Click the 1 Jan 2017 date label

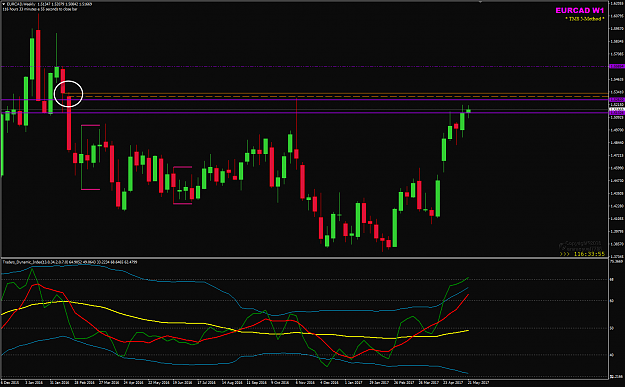tap(354, 383)
